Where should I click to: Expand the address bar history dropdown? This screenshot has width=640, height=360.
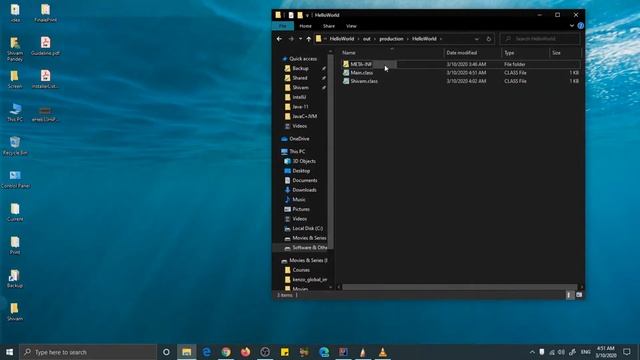pyautogui.click(x=476, y=39)
